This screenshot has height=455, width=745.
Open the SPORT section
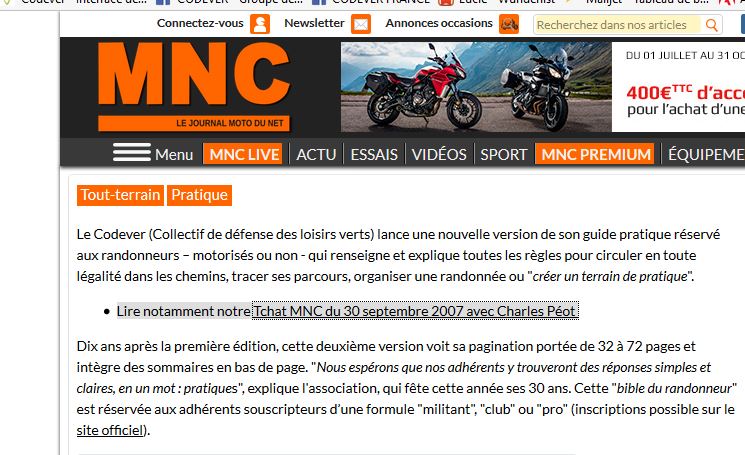pos(504,154)
